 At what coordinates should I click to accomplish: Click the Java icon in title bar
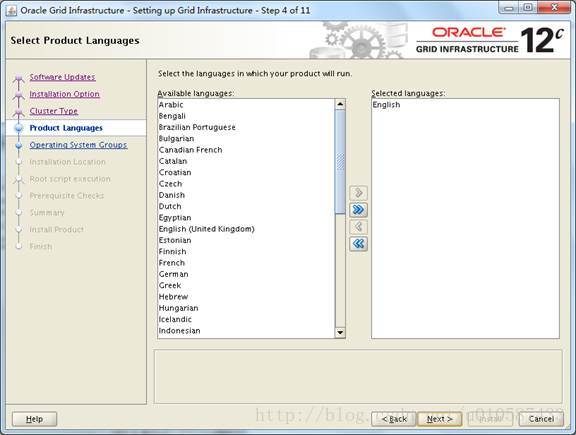pyautogui.click(x=11, y=10)
